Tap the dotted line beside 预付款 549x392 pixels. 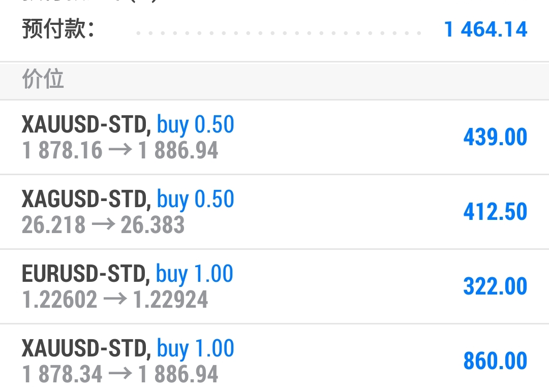pos(279,33)
